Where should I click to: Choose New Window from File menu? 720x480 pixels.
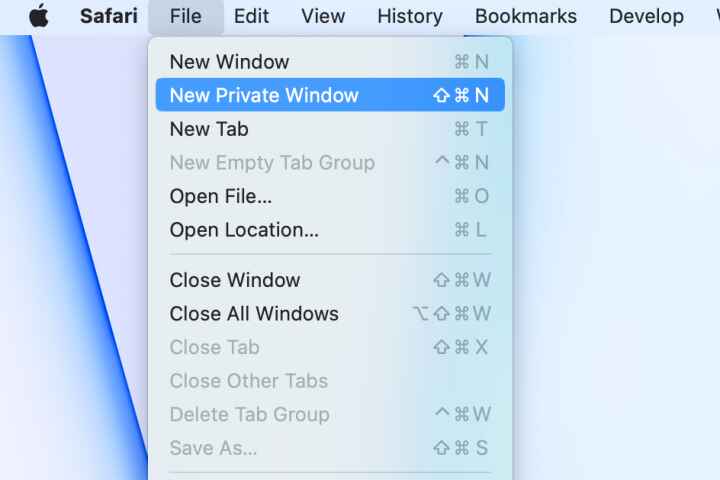click(330, 62)
